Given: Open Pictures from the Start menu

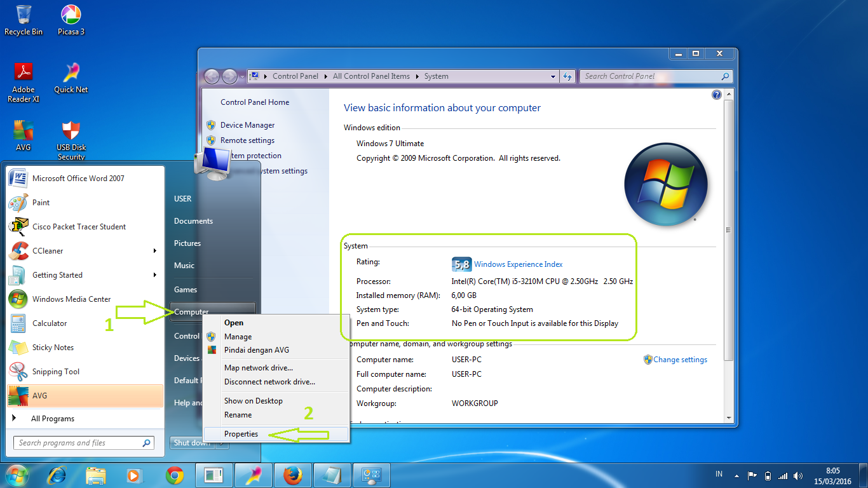Looking at the screenshot, I should pyautogui.click(x=187, y=243).
